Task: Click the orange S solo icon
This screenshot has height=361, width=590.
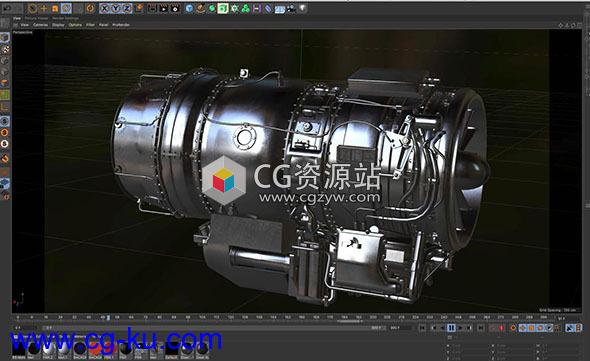Action: tap(5, 133)
